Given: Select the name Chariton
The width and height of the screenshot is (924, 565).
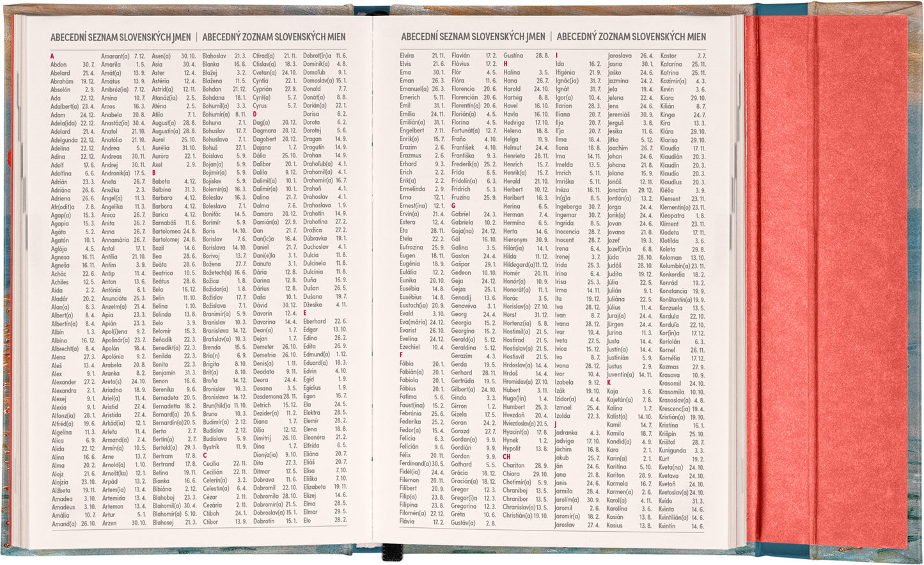Looking at the screenshot, I should coord(513,466).
